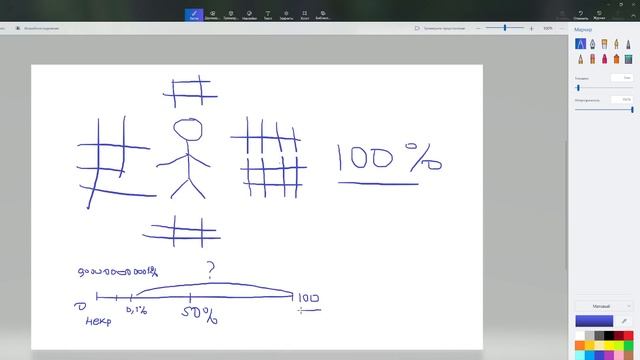
Task: Pick a color with the eyedropper
Action: coord(624,321)
